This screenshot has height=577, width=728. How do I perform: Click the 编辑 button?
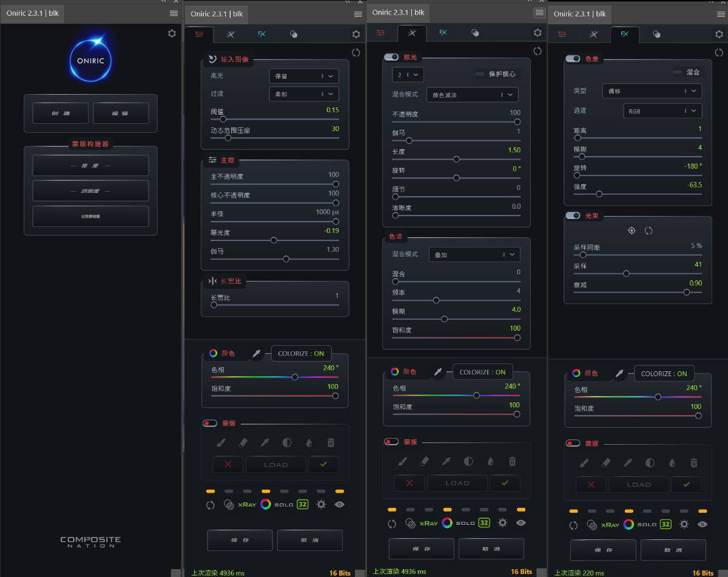point(121,113)
